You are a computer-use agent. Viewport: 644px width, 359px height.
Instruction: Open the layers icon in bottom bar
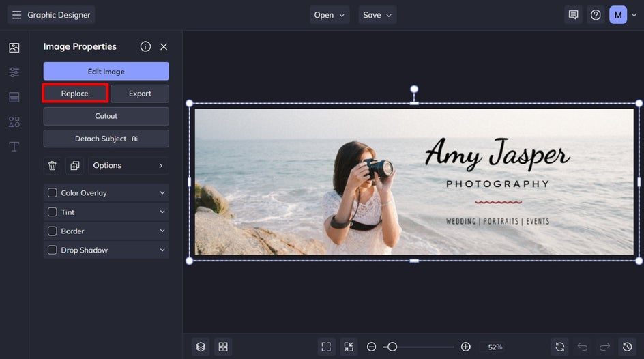pos(201,347)
